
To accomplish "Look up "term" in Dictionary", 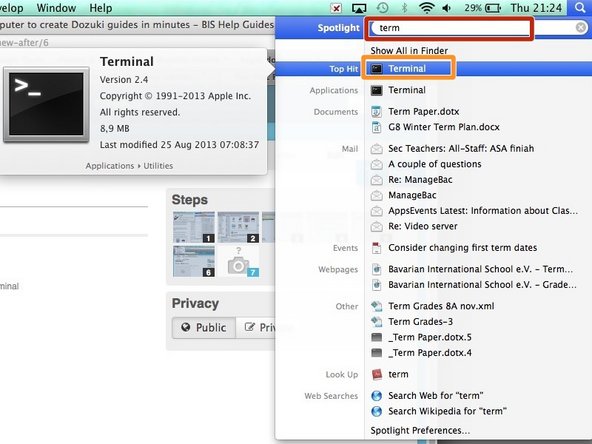I will (390, 374).
